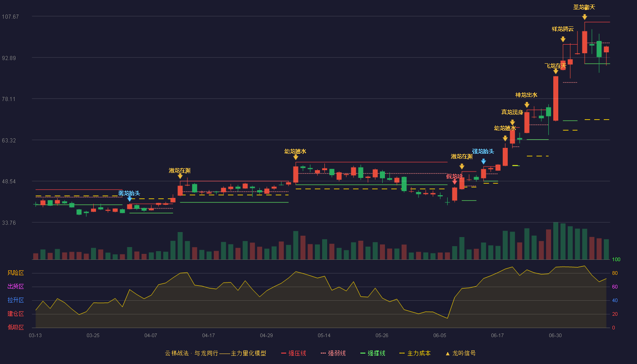Click the blue 勇龙抬头 signal arrow
The width and height of the screenshot is (637, 364).
pyautogui.click(x=130, y=199)
